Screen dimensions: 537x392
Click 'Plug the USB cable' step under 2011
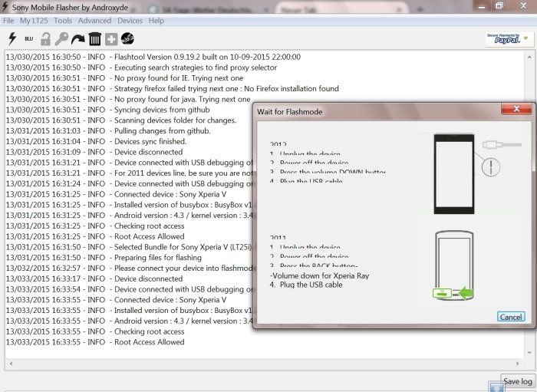[306, 285]
